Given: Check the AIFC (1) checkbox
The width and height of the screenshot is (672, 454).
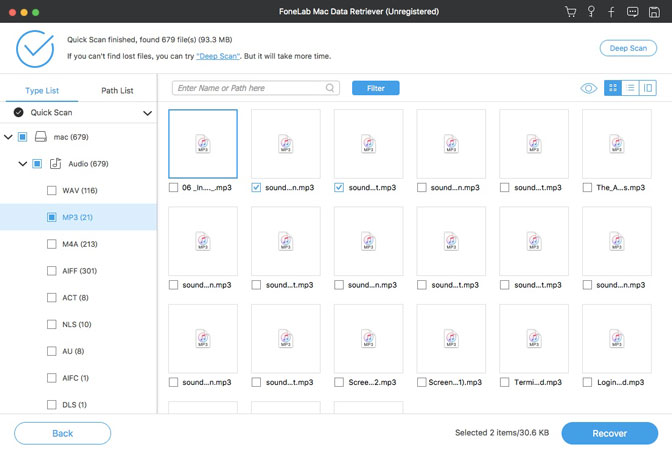Looking at the screenshot, I should [51, 378].
